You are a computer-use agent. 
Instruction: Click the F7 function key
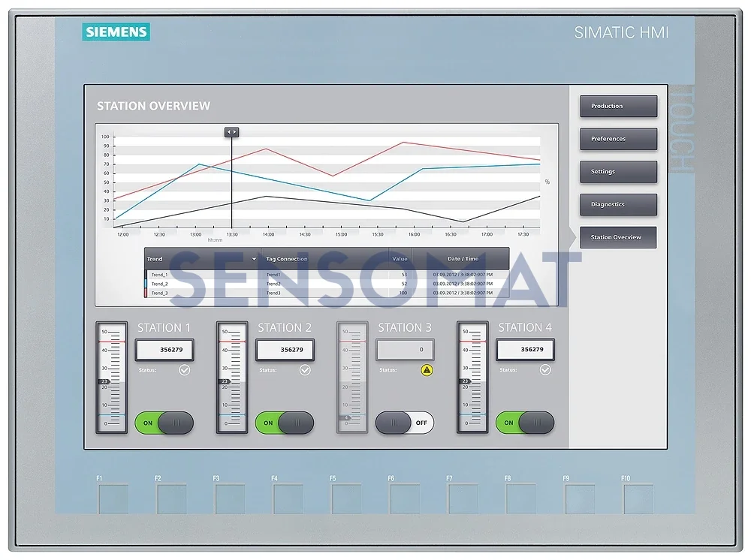pos(463,499)
